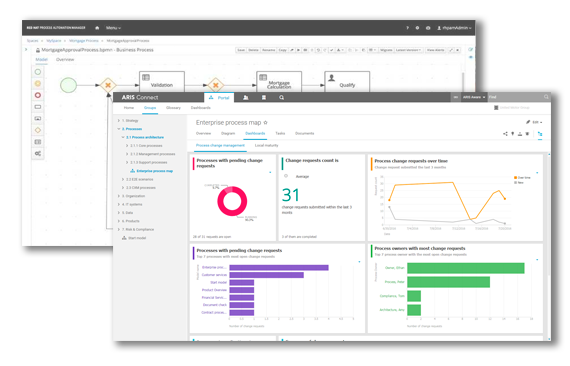
Task: Click the MySpace breadcrumb link
Action: [54, 41]
